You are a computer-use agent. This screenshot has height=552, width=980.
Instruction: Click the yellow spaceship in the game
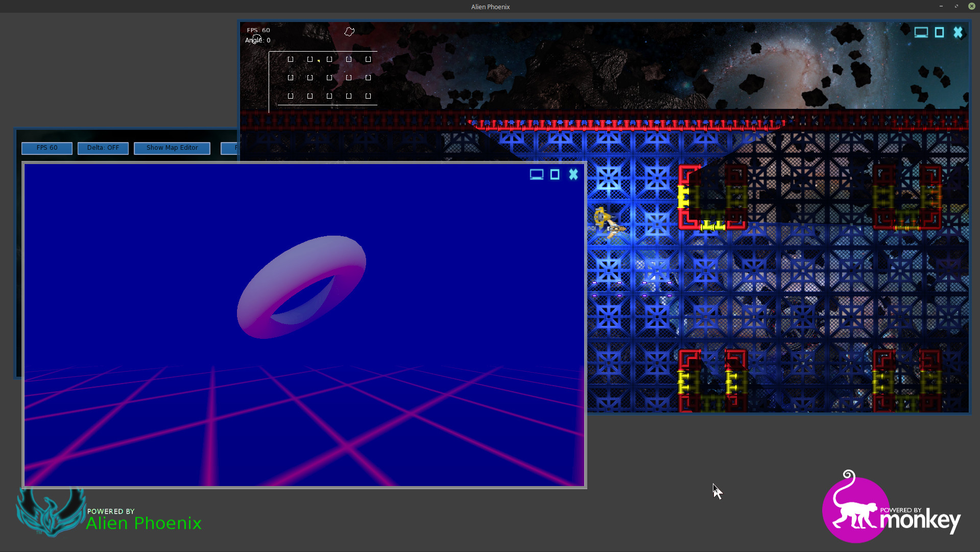tap(609, 223)
